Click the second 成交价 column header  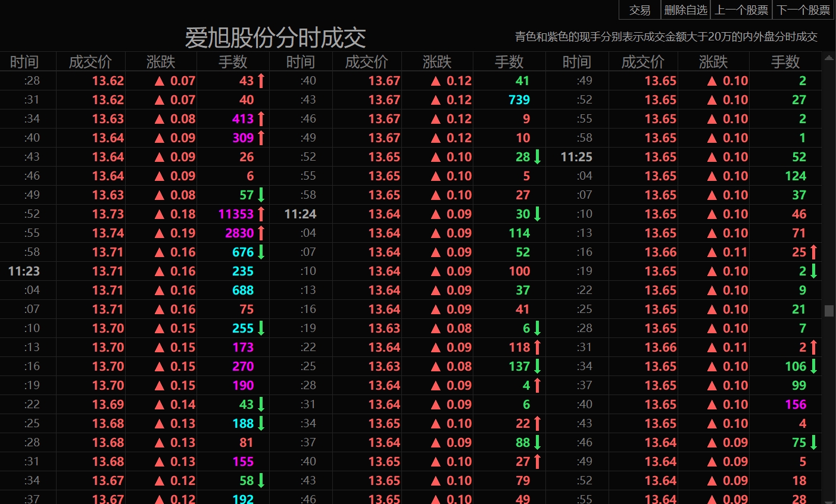(x=366, y=62)
